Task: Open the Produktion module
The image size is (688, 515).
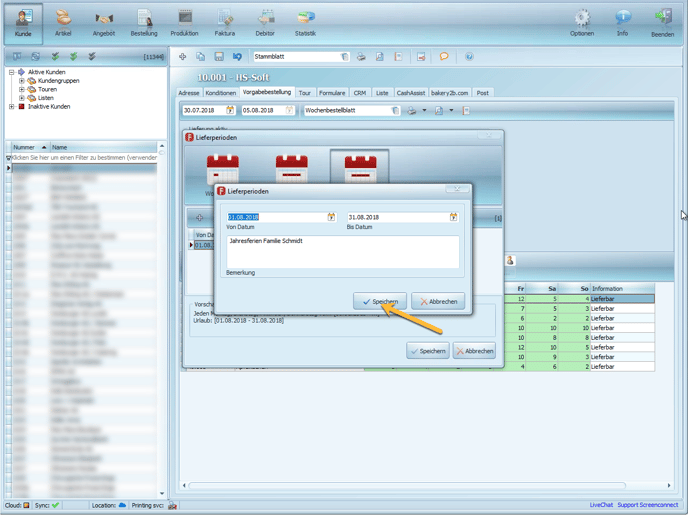Action: click(x=185, y=22)
